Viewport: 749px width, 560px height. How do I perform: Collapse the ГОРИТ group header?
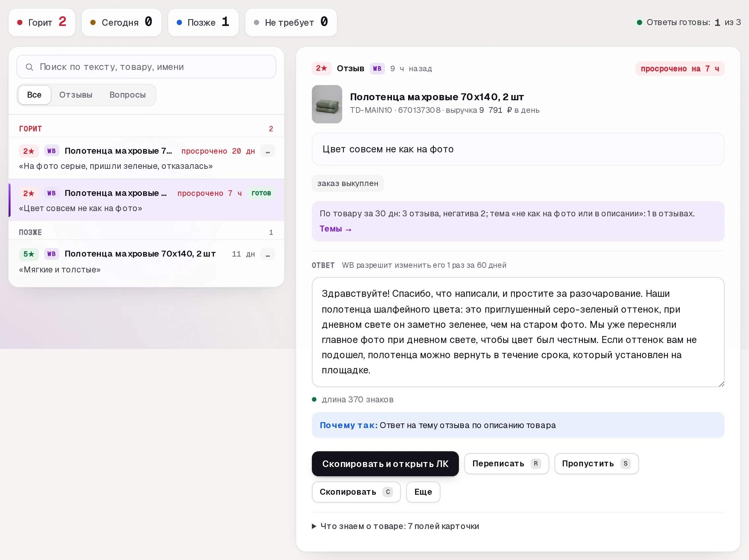click(146, 129)
